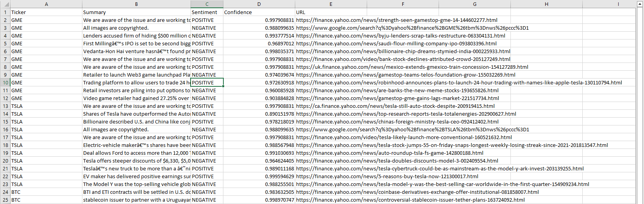This screenshot has width=644, height=204.
Task: Open the chinas-foreign-ministry-tesla-ceo URL
Action: click(397, 122)
